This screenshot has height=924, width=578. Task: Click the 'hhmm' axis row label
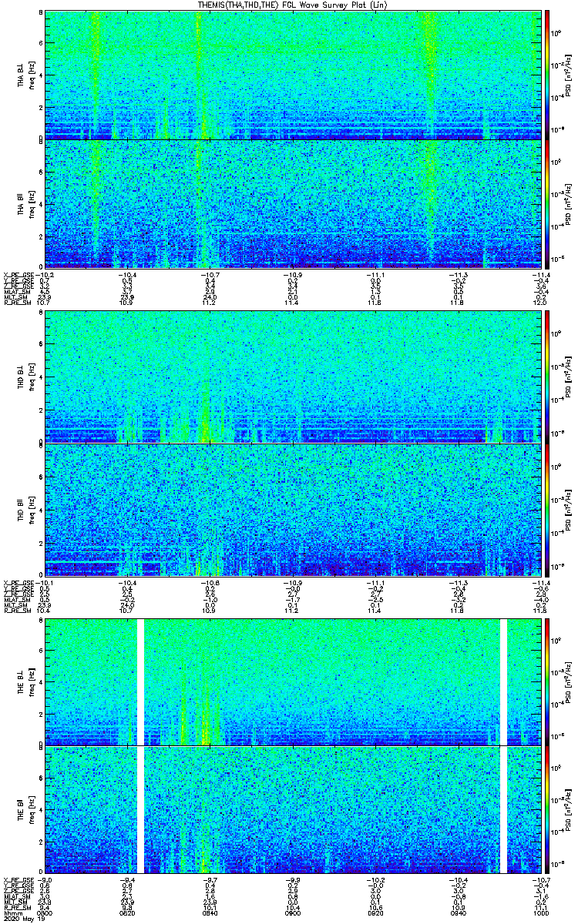(x=12, y=913)
